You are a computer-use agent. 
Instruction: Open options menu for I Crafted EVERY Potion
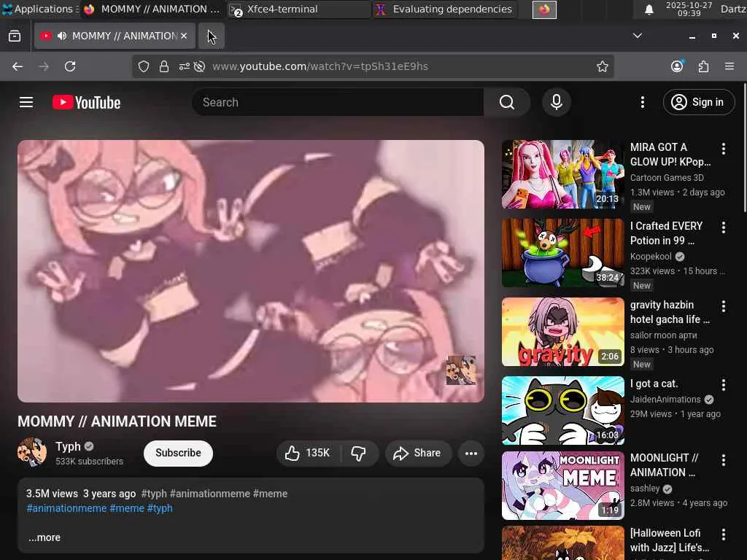(x=723, y=227)
